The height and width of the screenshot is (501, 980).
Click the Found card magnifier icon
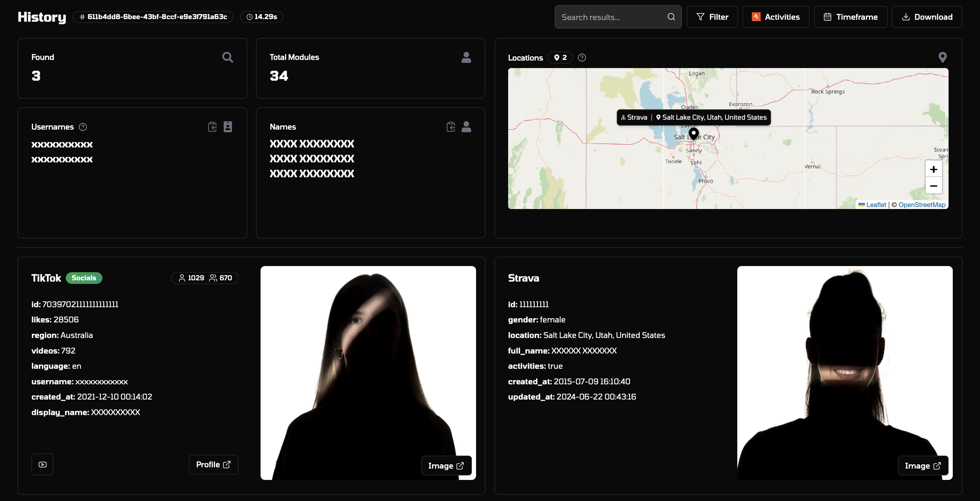[227, 57]
